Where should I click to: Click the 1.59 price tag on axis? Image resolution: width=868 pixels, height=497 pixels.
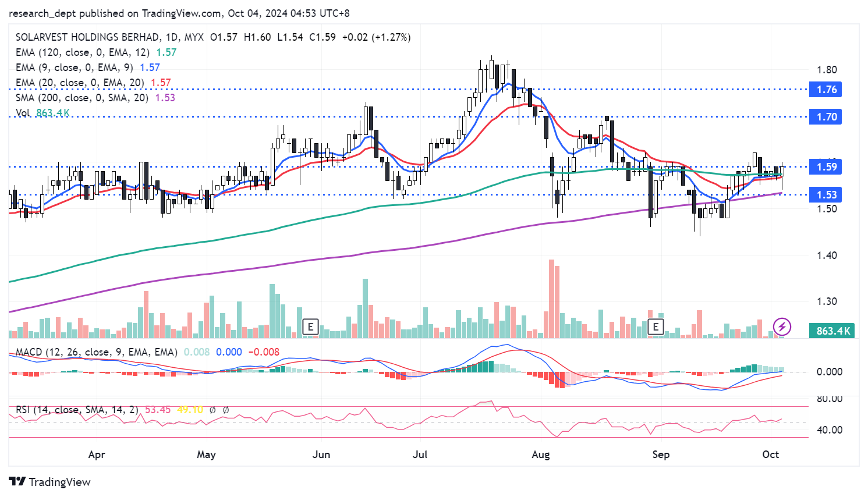click(826, 167)
